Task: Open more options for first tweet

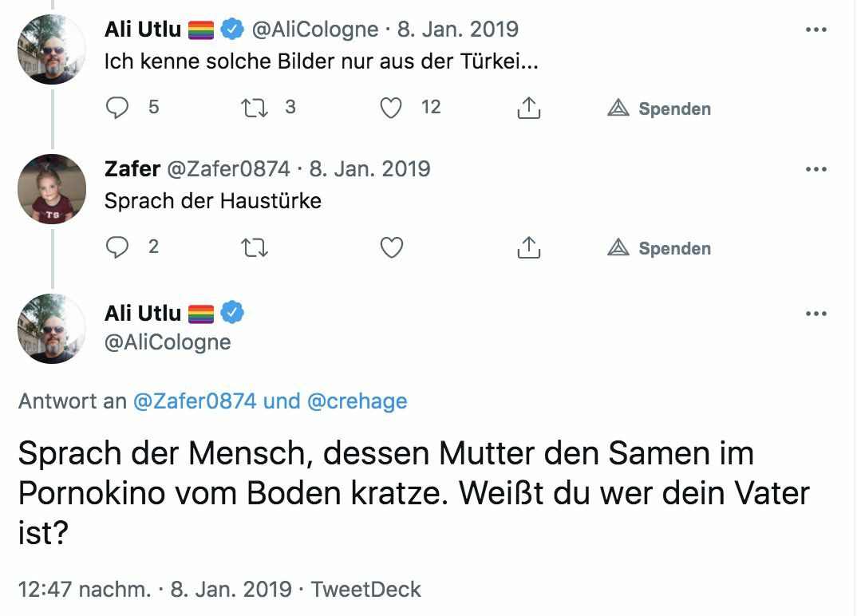Action: [x=816, y=30]
